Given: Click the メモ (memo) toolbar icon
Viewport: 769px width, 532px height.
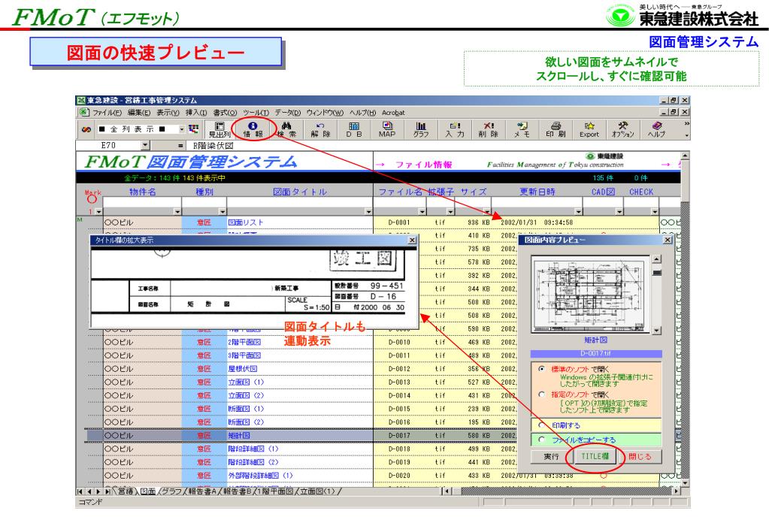Looking at the screenshot, I should click(522, 129).
